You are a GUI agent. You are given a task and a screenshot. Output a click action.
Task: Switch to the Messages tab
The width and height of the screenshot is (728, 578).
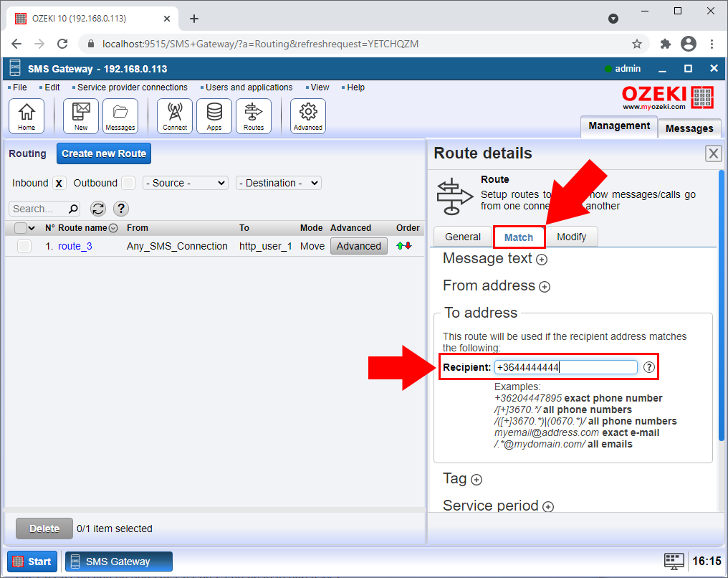click(689, 128)
